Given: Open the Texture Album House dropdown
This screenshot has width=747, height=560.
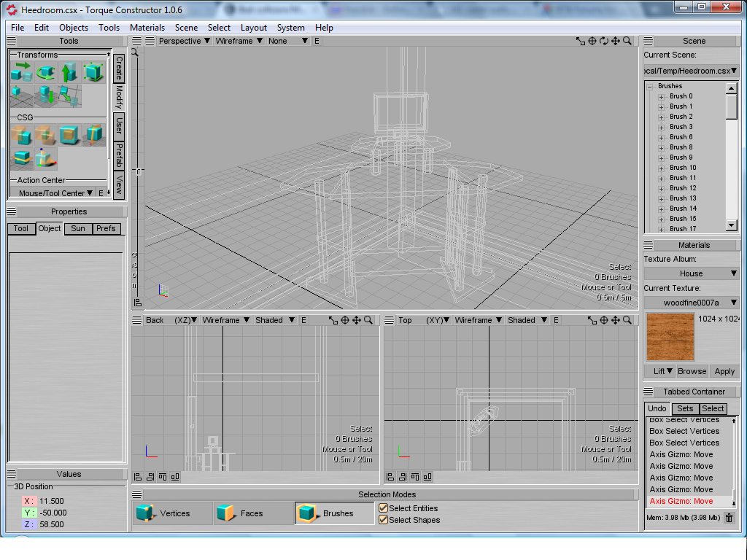Looking at the screenshot, I should click(x=691, y=273).
